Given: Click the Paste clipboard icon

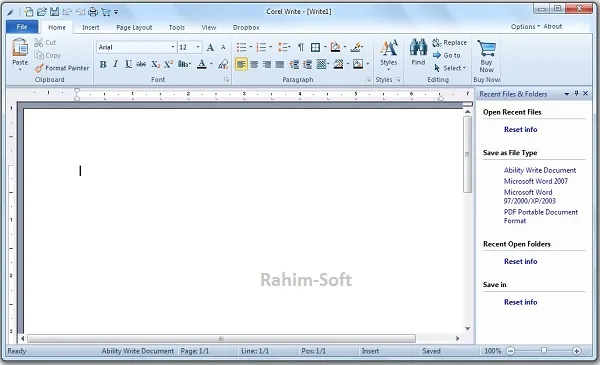Looking at the screenshot, I should click(20, 48).
